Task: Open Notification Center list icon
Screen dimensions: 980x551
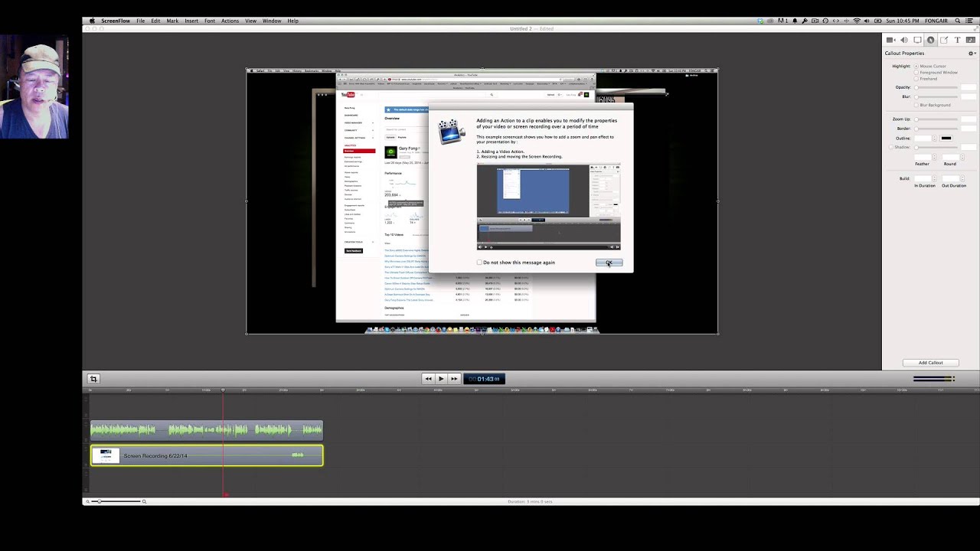Action: [x=969, y=21]
